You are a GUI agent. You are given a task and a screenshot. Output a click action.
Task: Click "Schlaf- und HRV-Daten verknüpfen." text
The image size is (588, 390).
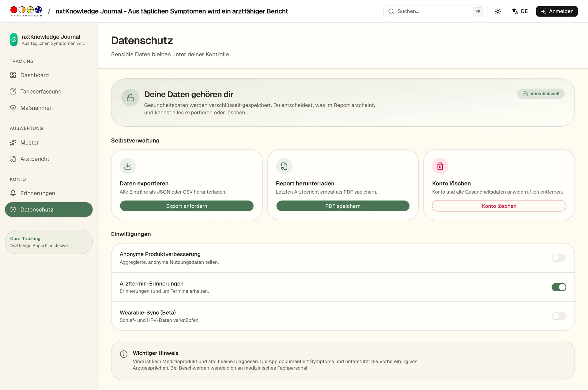pyautogui.click(x=159, y=320)
